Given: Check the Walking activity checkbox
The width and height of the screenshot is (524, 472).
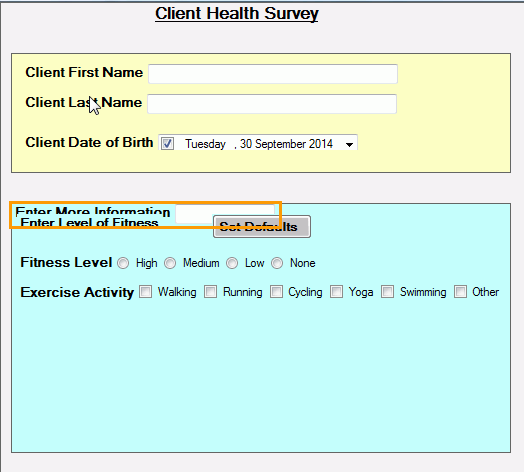Looking at the screenshot, I should [145, 291].
